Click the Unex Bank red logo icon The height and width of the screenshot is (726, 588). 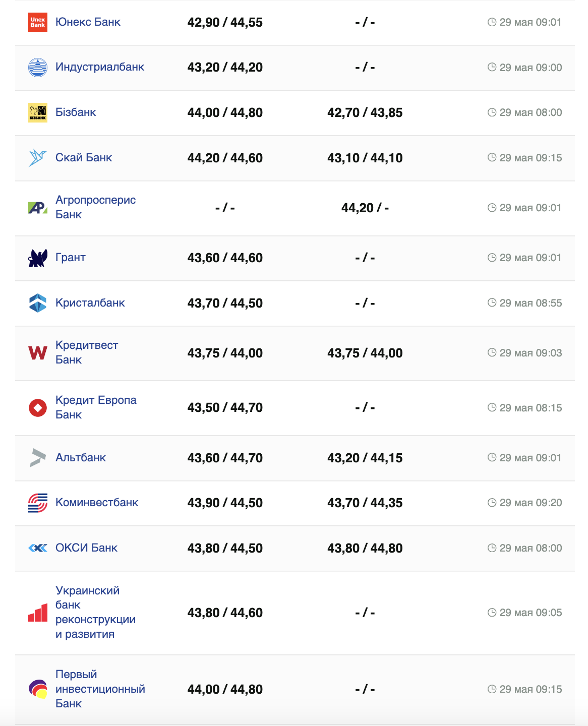[38, 22]
